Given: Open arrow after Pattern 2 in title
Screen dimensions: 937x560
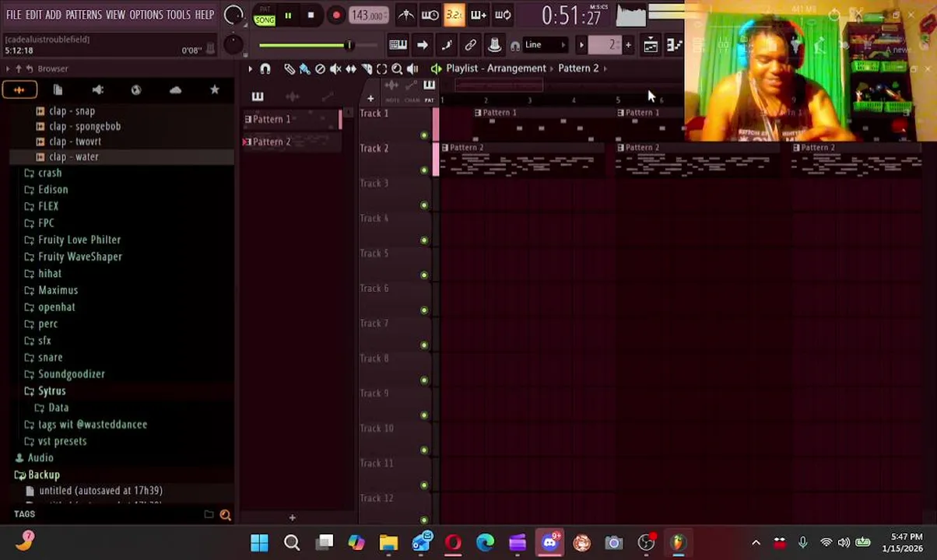Looking at the screenshot, I should (x=605, y=68).
